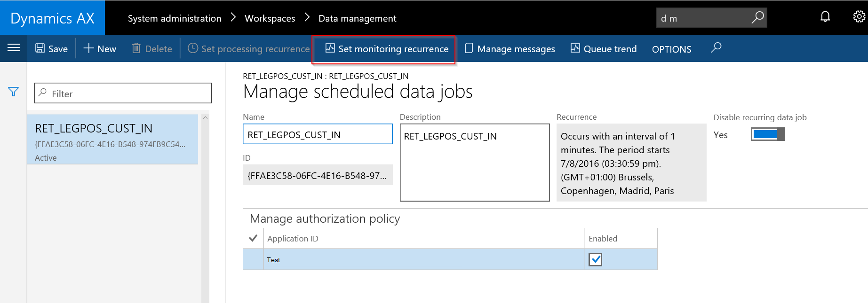
Task: Open Set monitoring recurrence
Action: (x=387, y=49)
